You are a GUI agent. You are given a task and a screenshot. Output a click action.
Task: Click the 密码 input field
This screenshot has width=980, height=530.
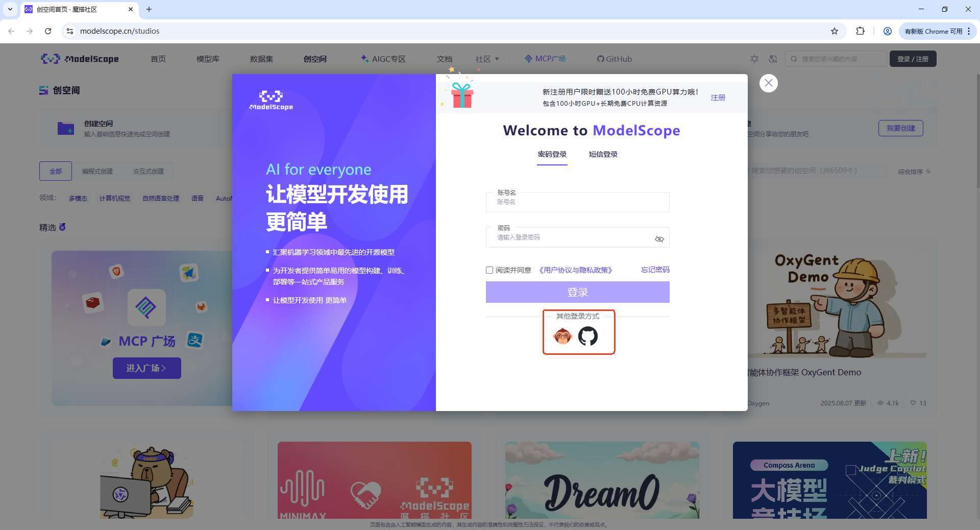tap(578, 237)
